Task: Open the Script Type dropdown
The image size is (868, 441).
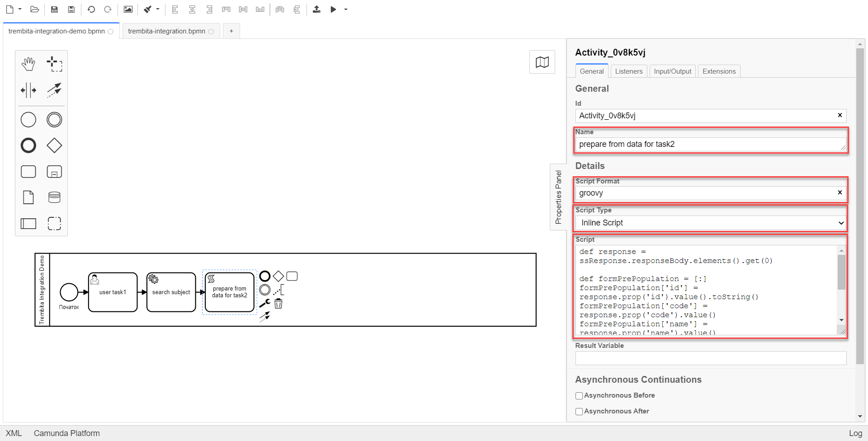Action: (711, 223)
